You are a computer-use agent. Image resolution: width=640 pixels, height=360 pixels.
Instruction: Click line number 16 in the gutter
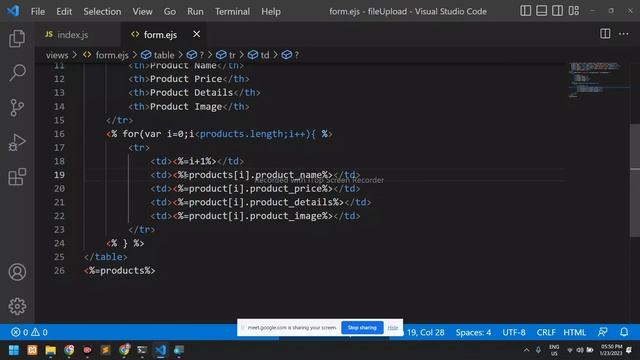(59, 134)
